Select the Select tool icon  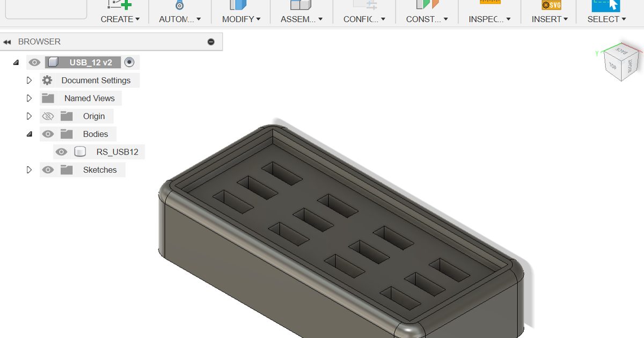click(606, 6)
